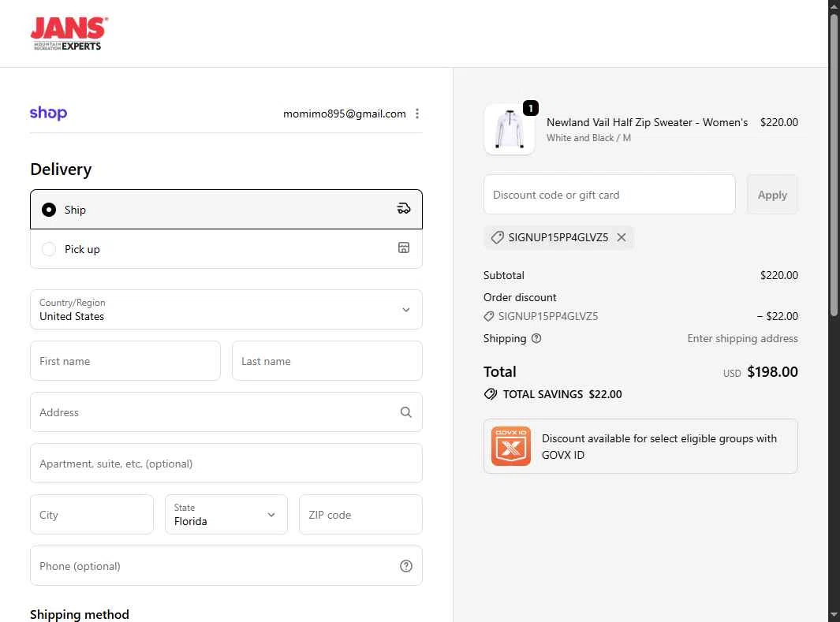Click the Shipping method heading

[80, 614]
